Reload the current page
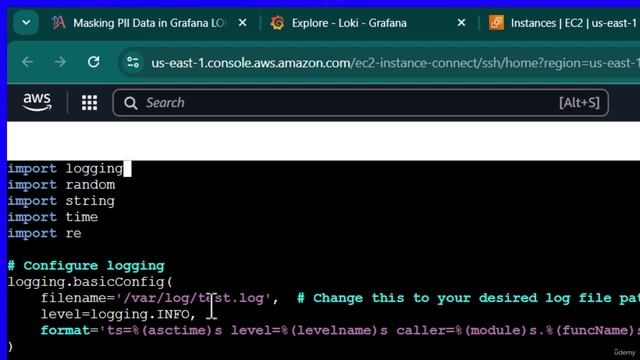The image size is (640, 360). click(x=93, y=62)
